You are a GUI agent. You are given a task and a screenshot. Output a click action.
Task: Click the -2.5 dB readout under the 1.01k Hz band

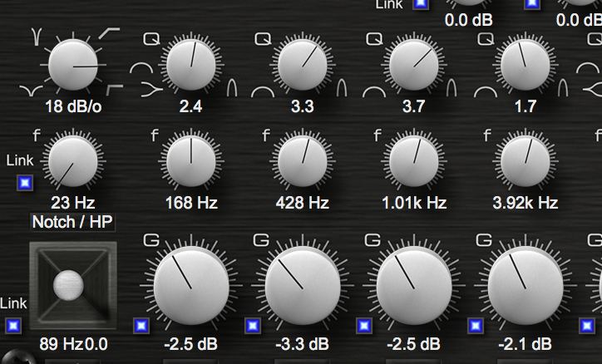[x=413, y=344]
